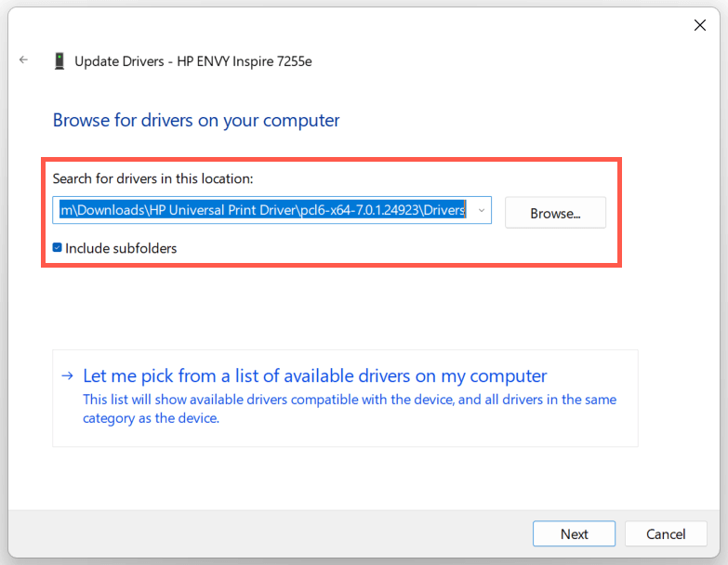Choose Let me pick from a list of available drivers

point(315,375)
